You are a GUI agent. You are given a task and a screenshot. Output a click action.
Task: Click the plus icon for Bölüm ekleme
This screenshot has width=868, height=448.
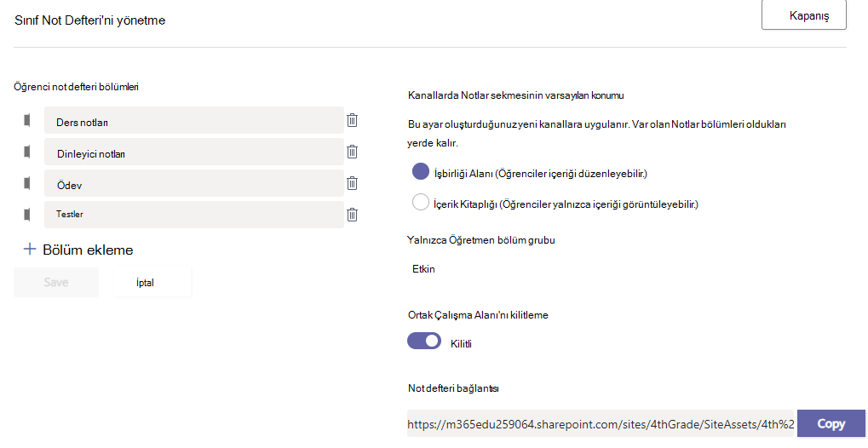point(30,250)
